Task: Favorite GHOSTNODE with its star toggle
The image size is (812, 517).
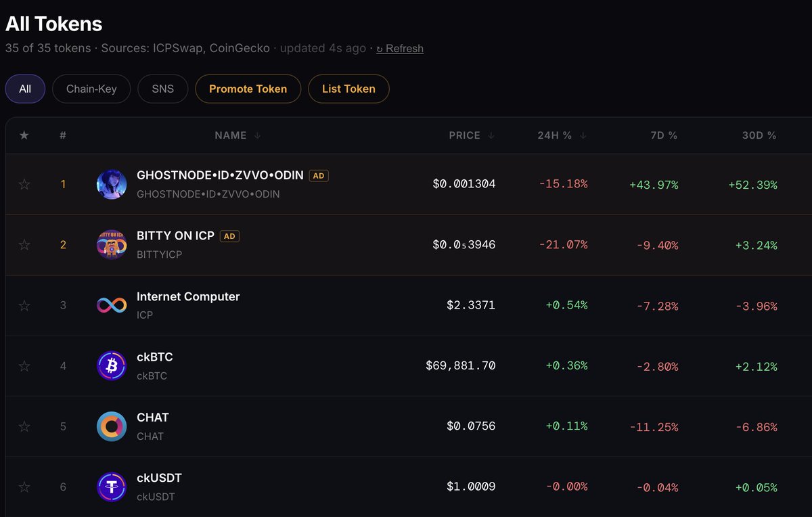Action: [24, 184]
